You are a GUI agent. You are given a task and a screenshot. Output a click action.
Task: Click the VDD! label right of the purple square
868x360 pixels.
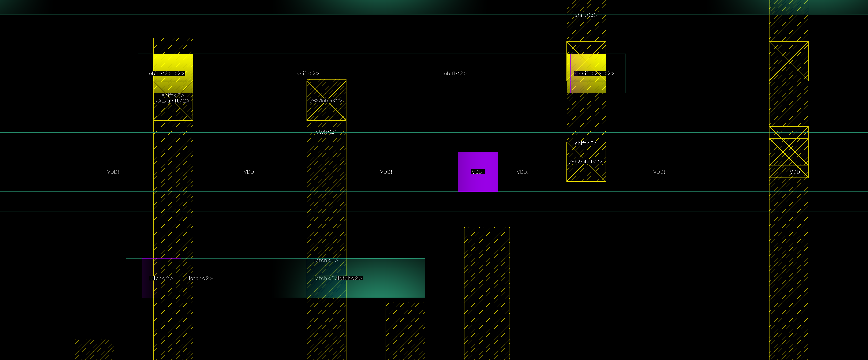click(522, 172)
